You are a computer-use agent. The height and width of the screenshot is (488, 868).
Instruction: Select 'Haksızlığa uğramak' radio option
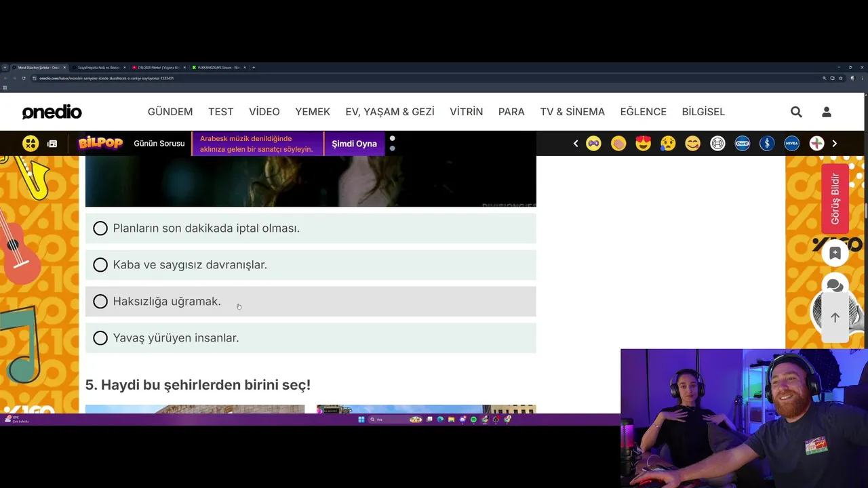[x=100, y=302]
